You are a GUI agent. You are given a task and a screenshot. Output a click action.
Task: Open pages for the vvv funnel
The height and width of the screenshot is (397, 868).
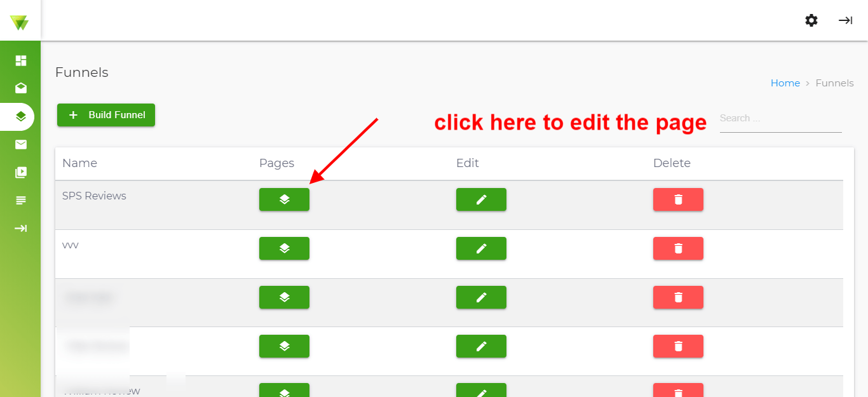tap(284, 248)
